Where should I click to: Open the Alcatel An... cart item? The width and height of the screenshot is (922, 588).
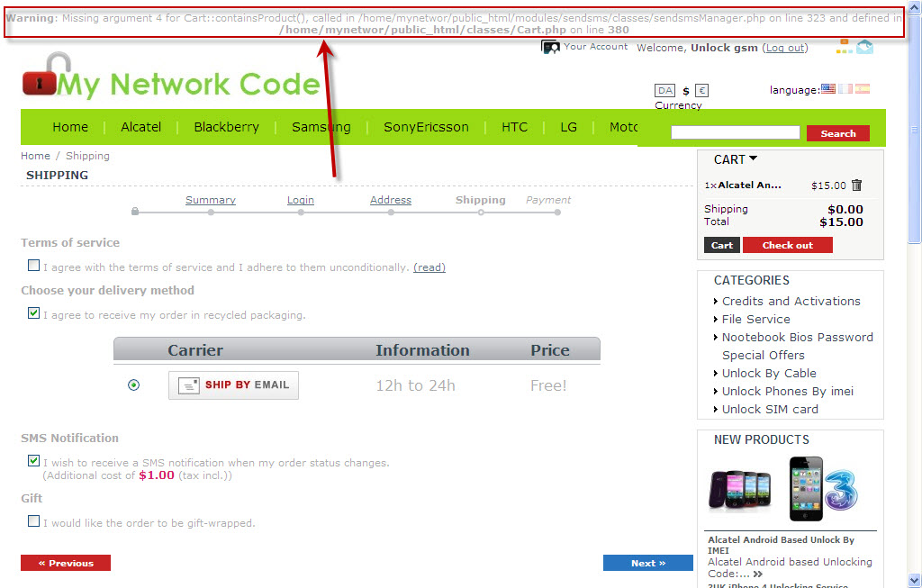pyautogui.click(x=750, y=185)
